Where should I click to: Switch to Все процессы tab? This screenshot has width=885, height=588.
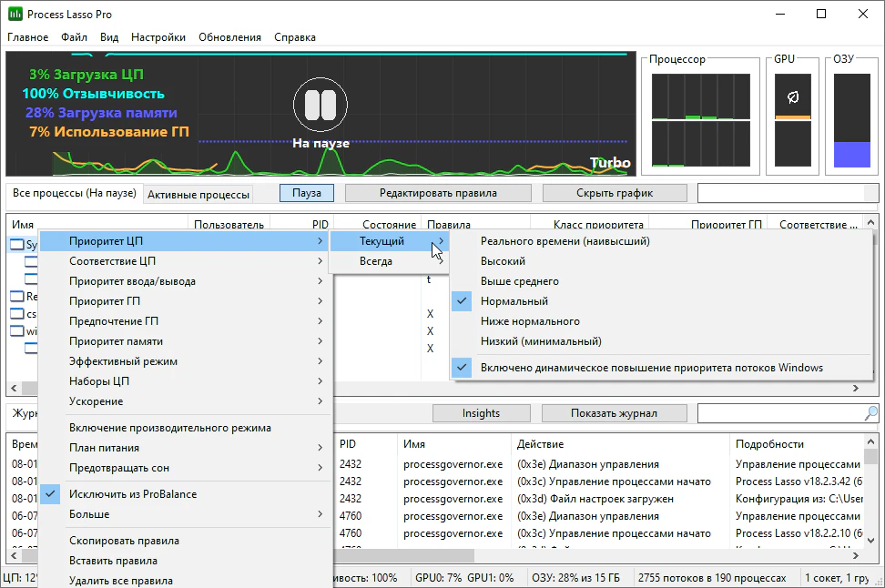click(x=75, y=193)
